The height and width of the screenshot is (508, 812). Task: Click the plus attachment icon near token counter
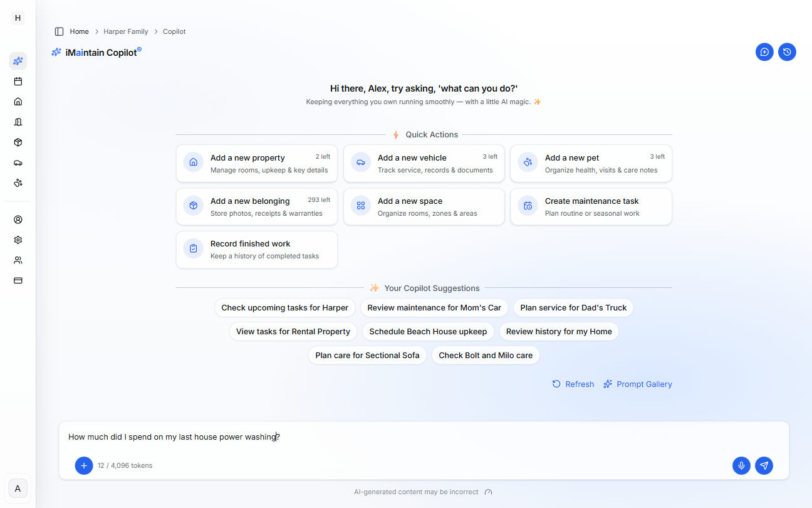pyautogui.click(x=83, y=465)
